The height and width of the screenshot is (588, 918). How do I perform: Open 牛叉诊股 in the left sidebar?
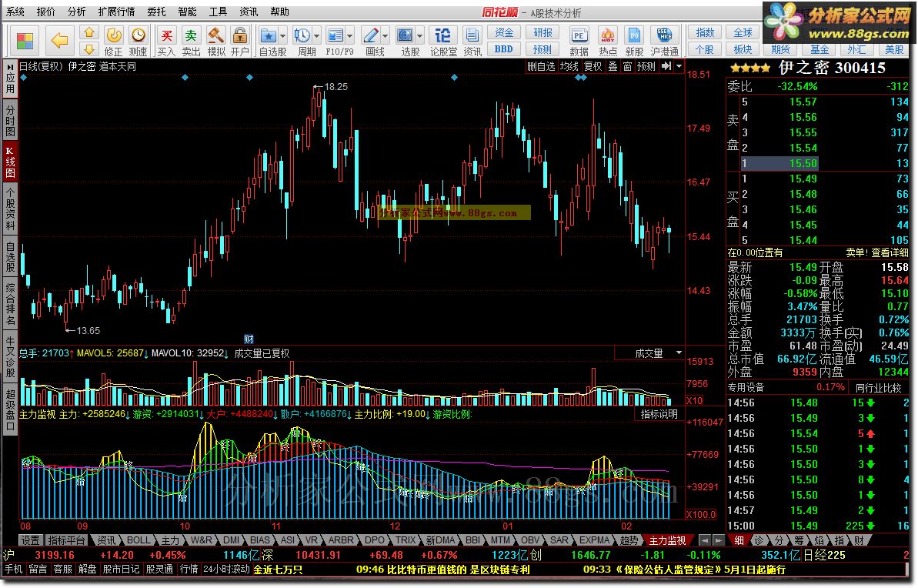point(10,358)
